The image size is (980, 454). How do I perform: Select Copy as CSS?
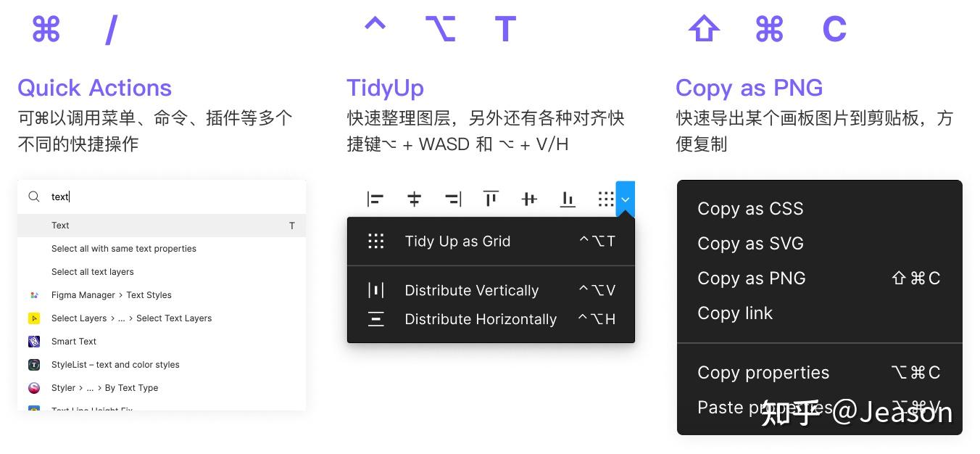[819, 209]
